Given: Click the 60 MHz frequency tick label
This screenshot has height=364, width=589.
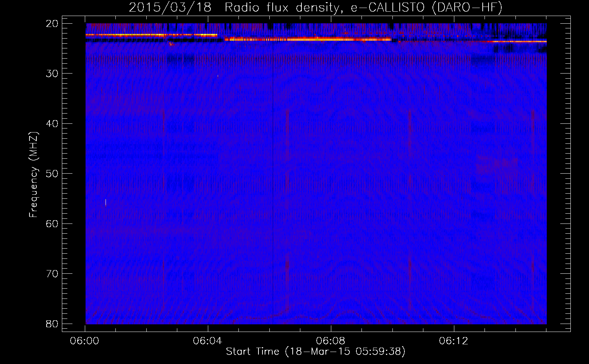Looking at the screenshot, I should click(x=52, y=224).
